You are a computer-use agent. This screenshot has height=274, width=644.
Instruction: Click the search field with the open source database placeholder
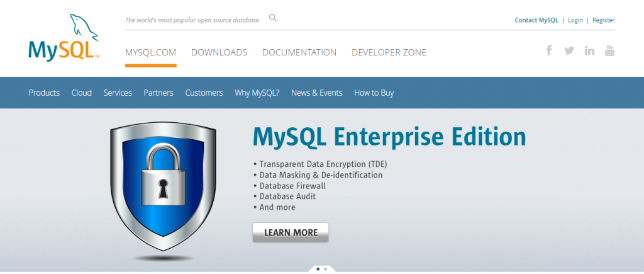(x=192, y=20)
